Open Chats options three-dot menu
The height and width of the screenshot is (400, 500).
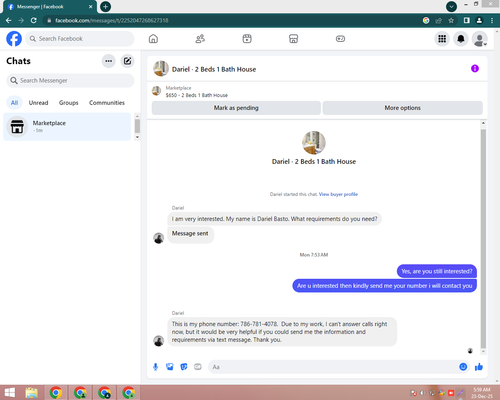coord(109,61)
